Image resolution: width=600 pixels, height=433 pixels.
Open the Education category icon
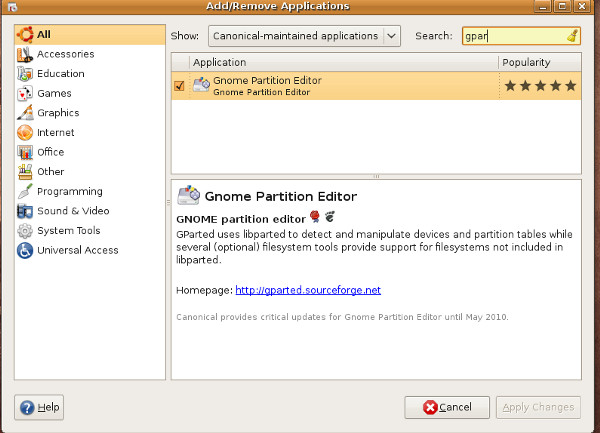(x=25, y=74)
